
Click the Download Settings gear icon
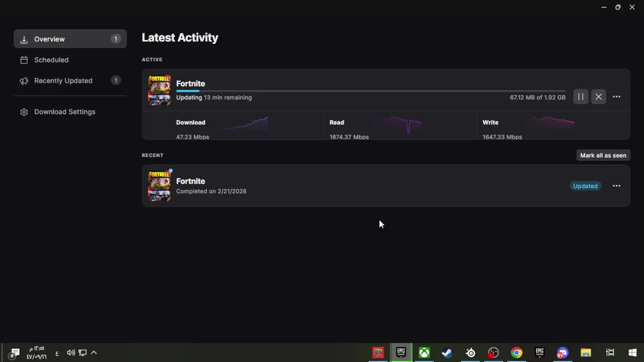(24, 112)
